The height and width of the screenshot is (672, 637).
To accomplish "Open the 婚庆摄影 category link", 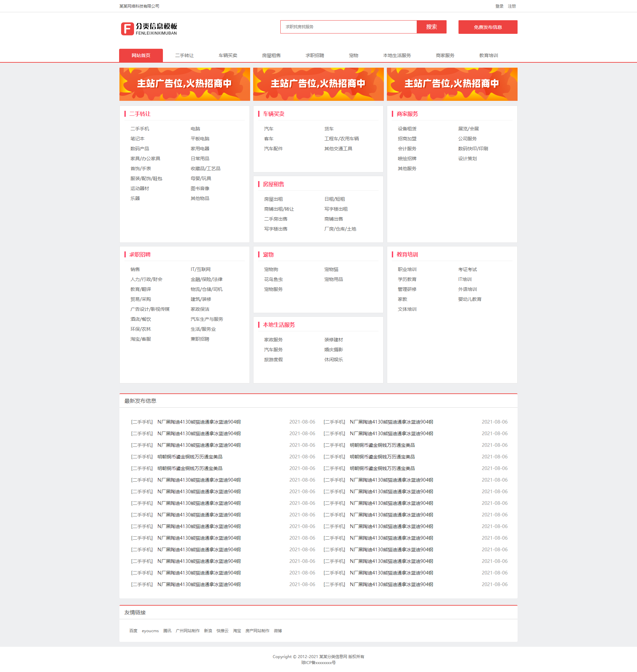I will 334,350.
